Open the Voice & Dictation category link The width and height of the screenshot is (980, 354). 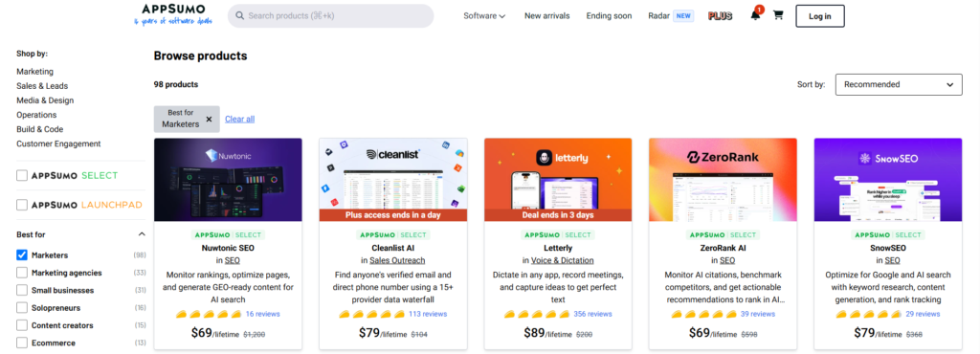click(563, 260)
